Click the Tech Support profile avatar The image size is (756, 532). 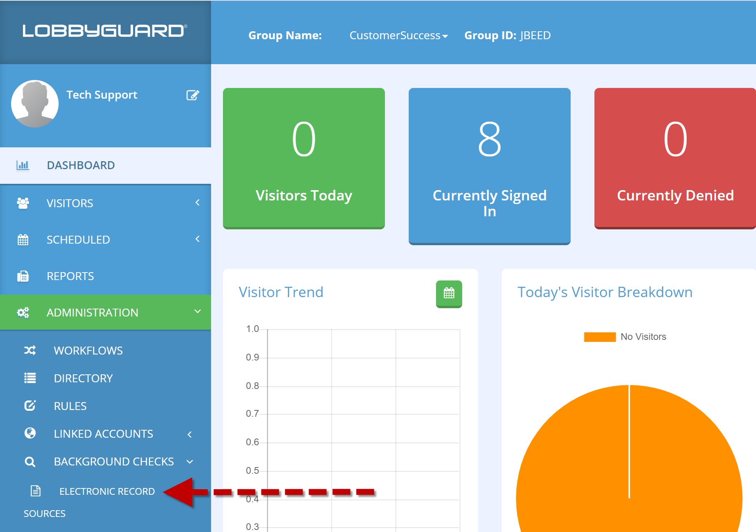click(35, 104)
